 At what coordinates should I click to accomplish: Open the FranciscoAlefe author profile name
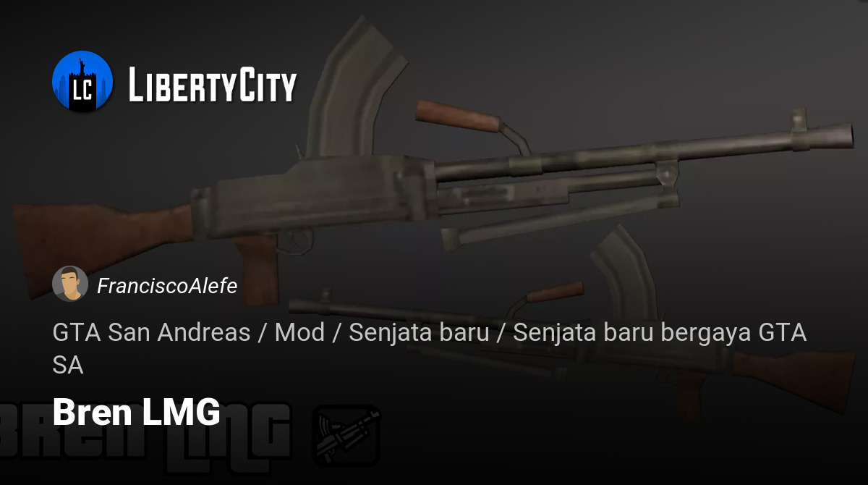click(167, 286)
